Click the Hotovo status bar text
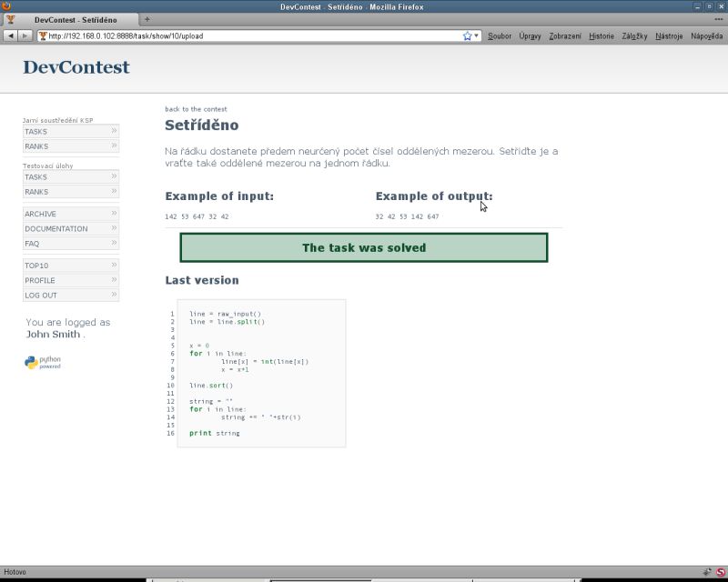Image resolution: width=728 pixels, height=582 pixels. [x=15, y=572]
